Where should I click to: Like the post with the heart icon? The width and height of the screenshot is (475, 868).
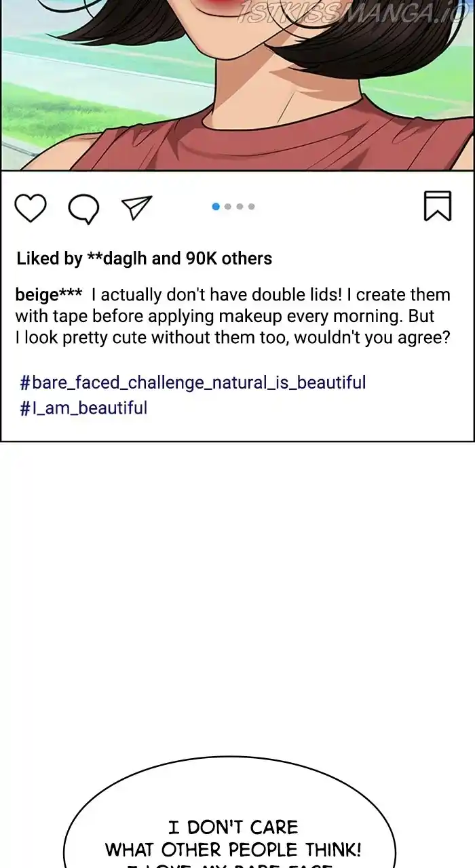click(31, 208)
